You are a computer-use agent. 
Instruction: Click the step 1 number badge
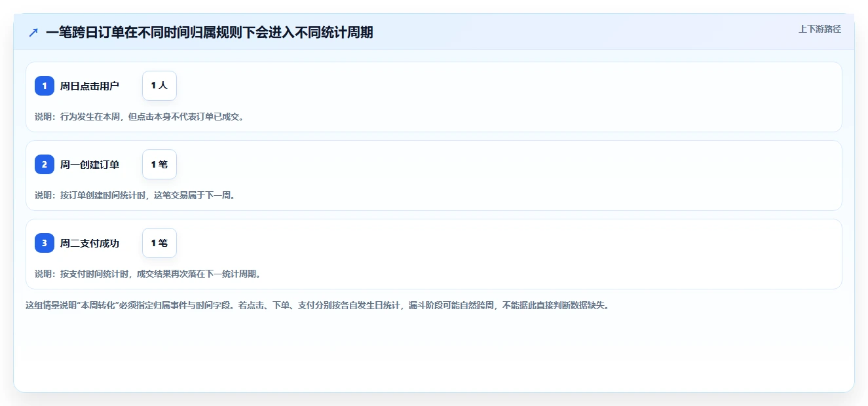[x=45, y=86]
